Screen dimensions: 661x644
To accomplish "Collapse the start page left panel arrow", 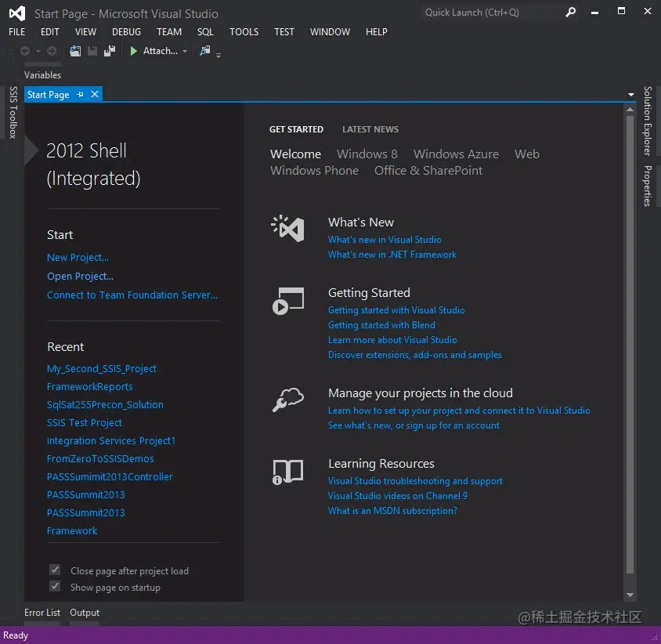I will (31, 150).
